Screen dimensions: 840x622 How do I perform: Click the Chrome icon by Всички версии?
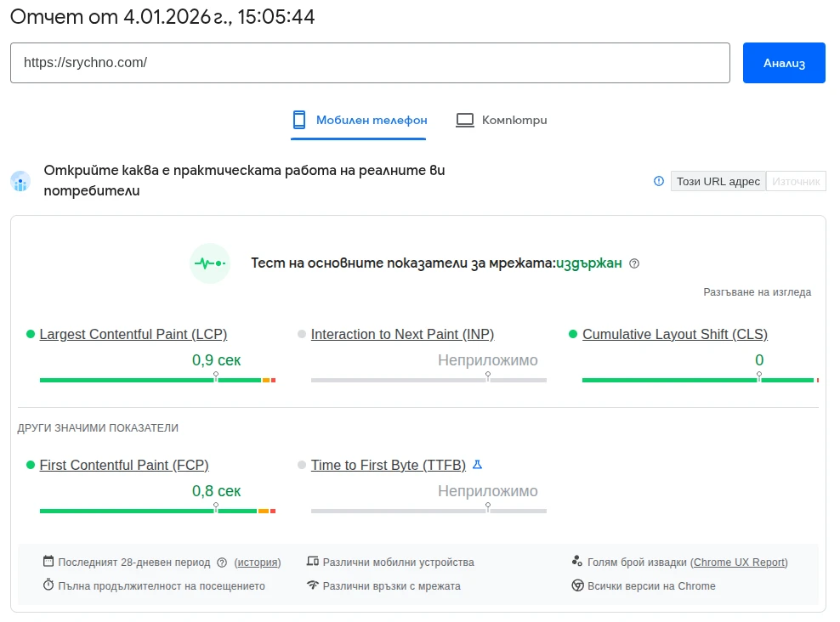[x=577, y=585]
